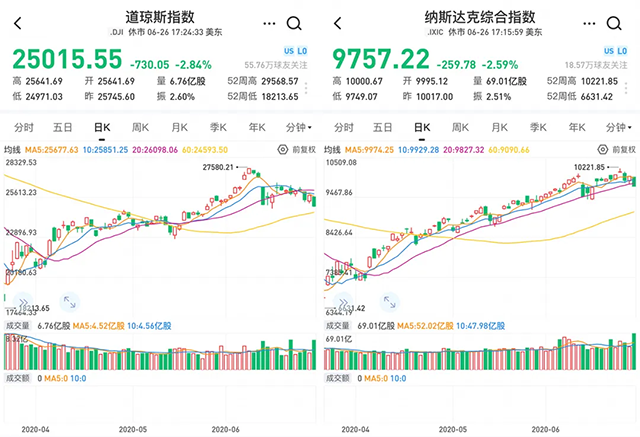Open search on the 道琼斯指数 panel
The image size is (640, 437).
point(294,24)
